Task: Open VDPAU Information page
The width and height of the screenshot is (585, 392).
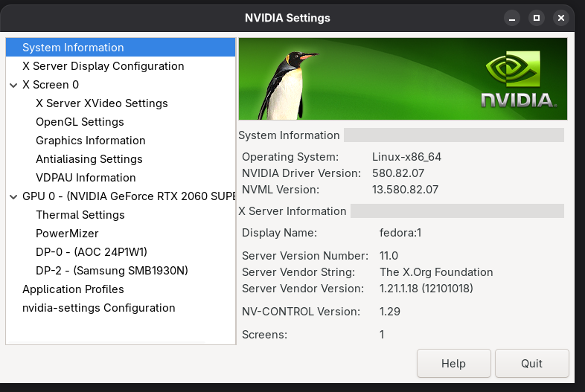Action: [121, 178]
